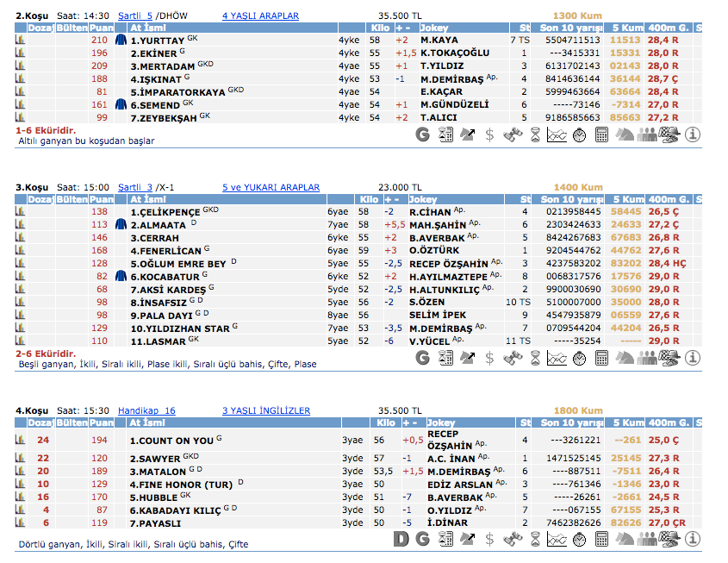Open the info icon under race 4

(692, 539)
